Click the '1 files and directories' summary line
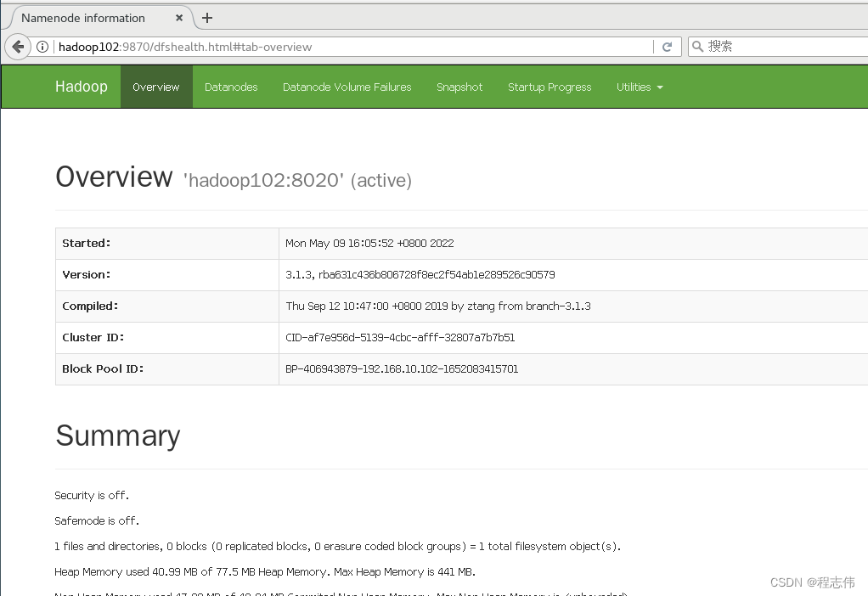This screenshot has width=868, height=596. pos(338,547)
